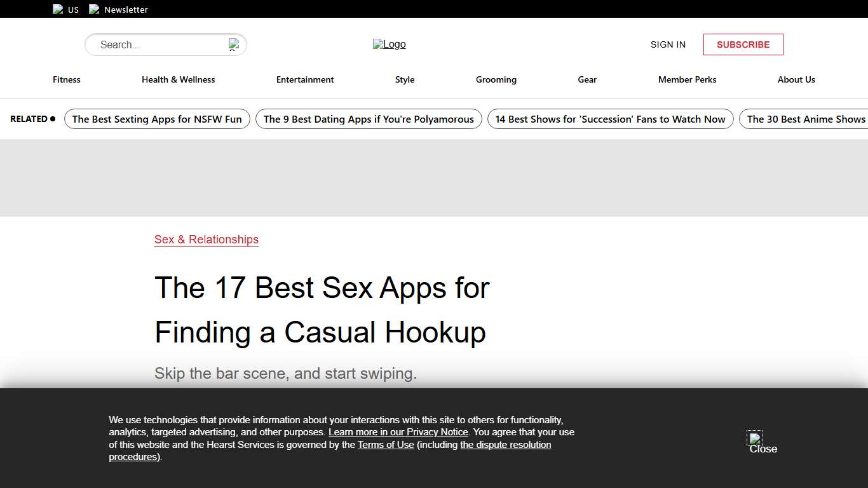Open 'The 9 Best Dating Apps if You're Polyamorous'
868x488 pixels.
[368, 119]
